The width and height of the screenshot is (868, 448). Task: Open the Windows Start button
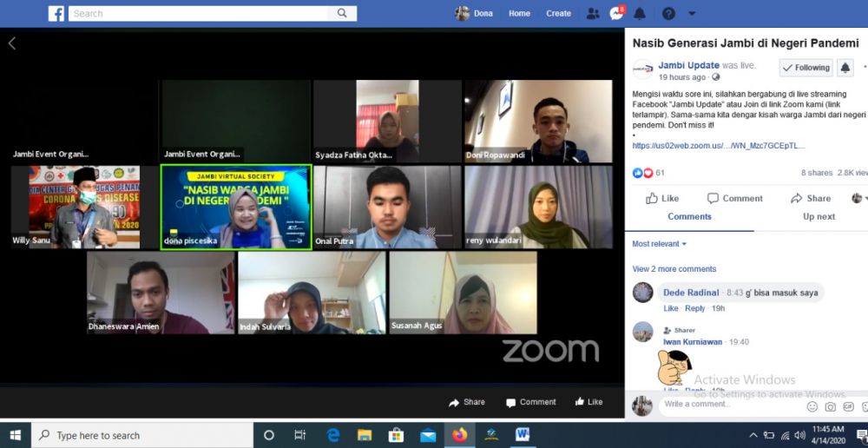(15, 435)
